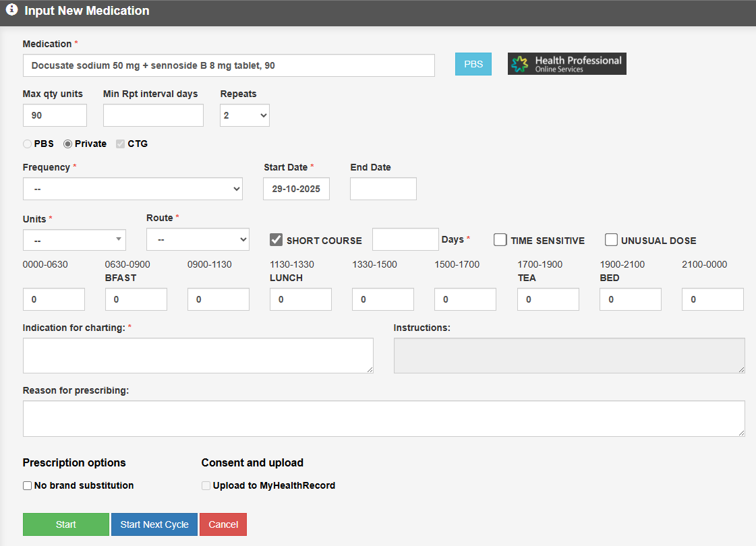This screenshot has height=546, width=756.
Task: Click Start Next Cycle button
Action: [x=154, y=524]
